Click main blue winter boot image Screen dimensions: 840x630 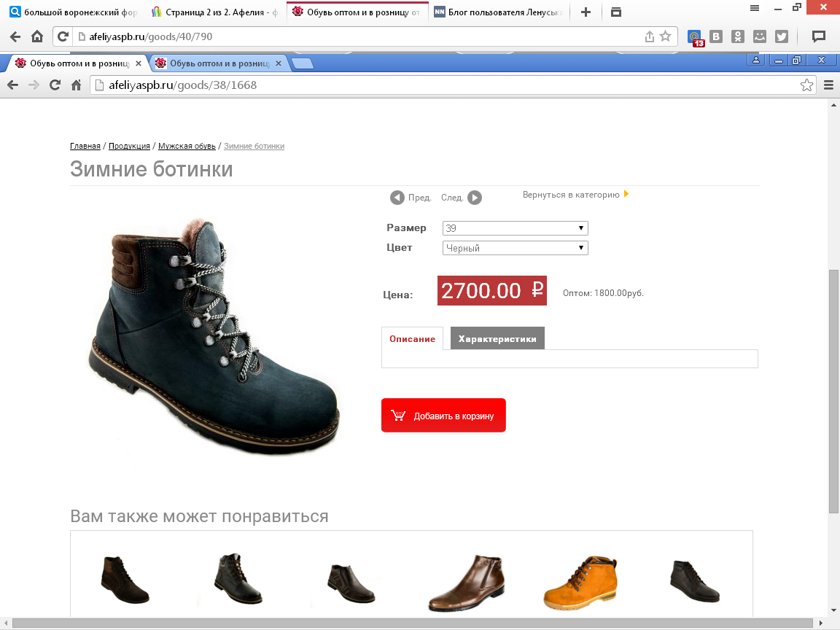coord(213,336)
